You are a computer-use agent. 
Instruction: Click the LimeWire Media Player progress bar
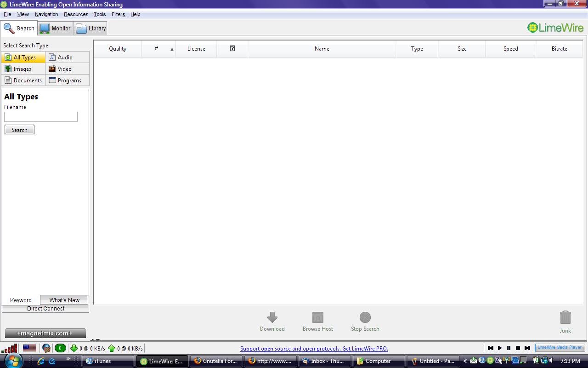coord(560,348)
